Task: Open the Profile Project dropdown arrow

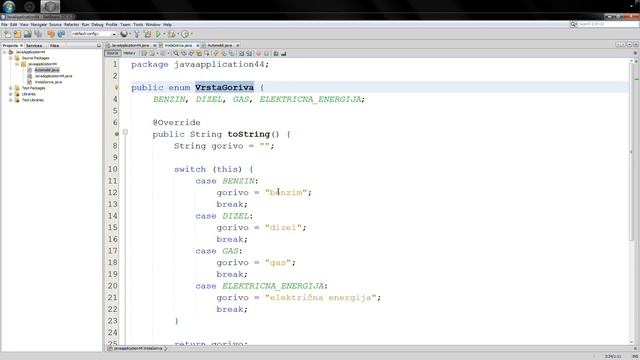Action: click(x=191, y=34)
